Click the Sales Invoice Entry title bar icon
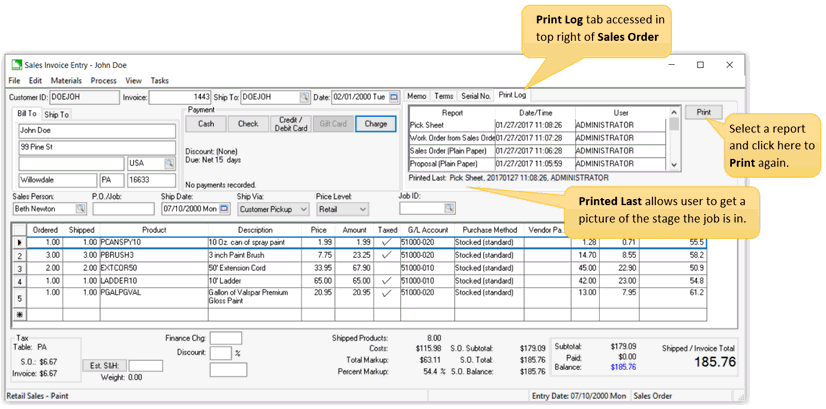Image resolution: width=826 pixels, height=409 pixels. coord(15,65)
